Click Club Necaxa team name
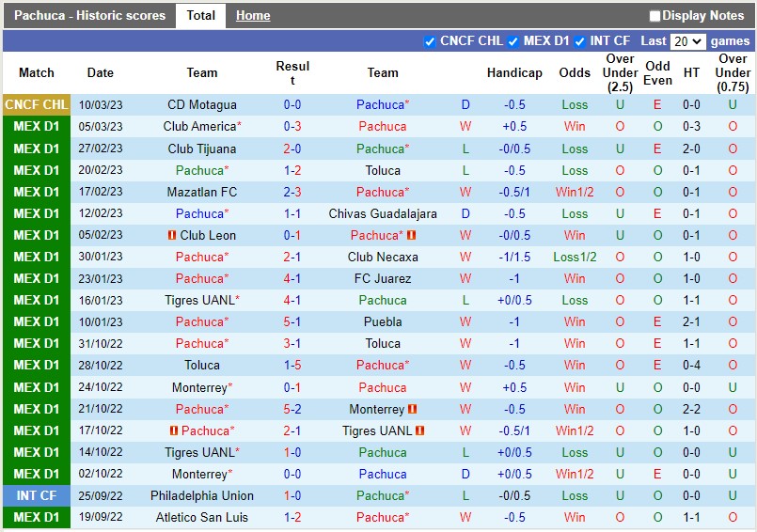The width and height of the screenshot is (757, 532). 383,257
